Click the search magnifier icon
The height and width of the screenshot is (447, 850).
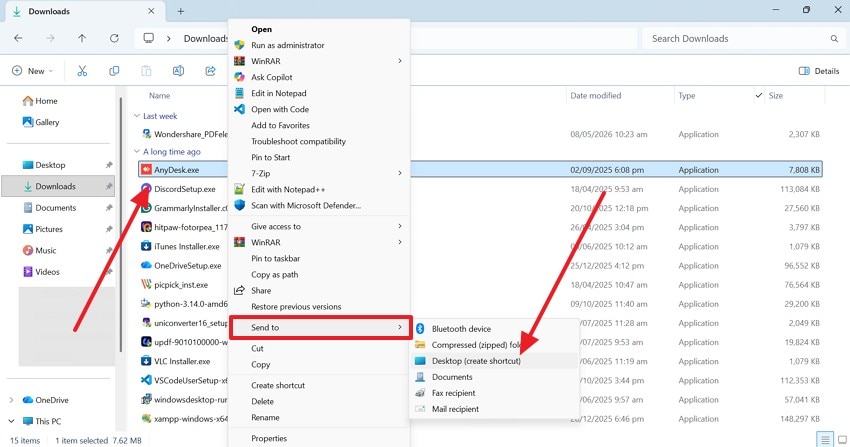[x=834, y=38]
